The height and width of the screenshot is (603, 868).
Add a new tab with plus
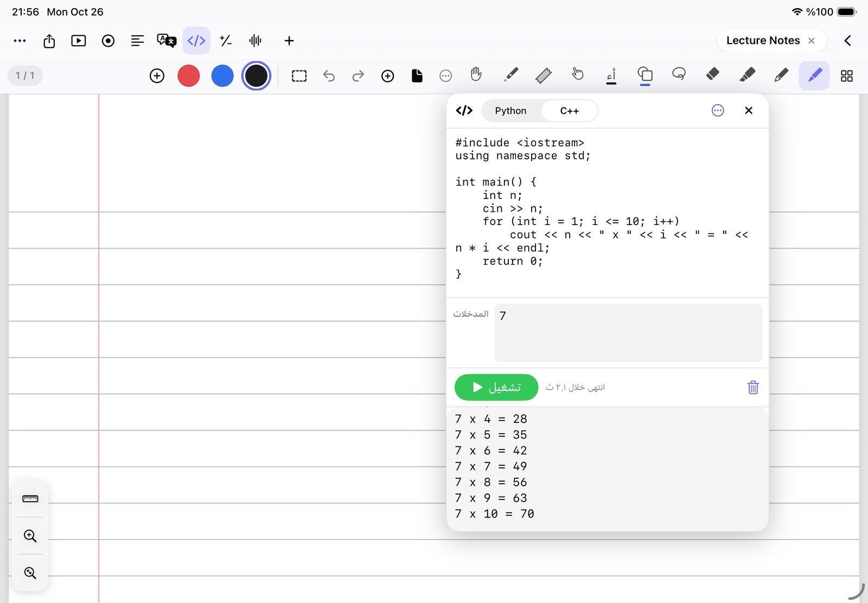click(x=289, y=41)
